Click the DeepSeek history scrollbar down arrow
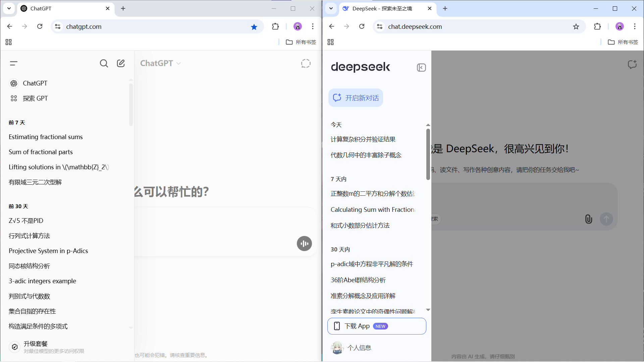Viewport: 644px width, 362px height. tap(428, 310)
